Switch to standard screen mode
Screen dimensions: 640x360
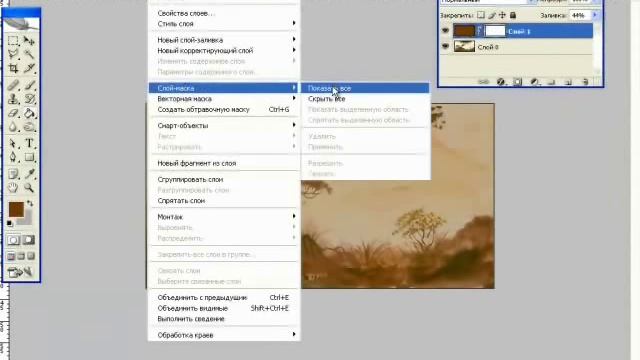pyautogui.click(x=11, y=256)
